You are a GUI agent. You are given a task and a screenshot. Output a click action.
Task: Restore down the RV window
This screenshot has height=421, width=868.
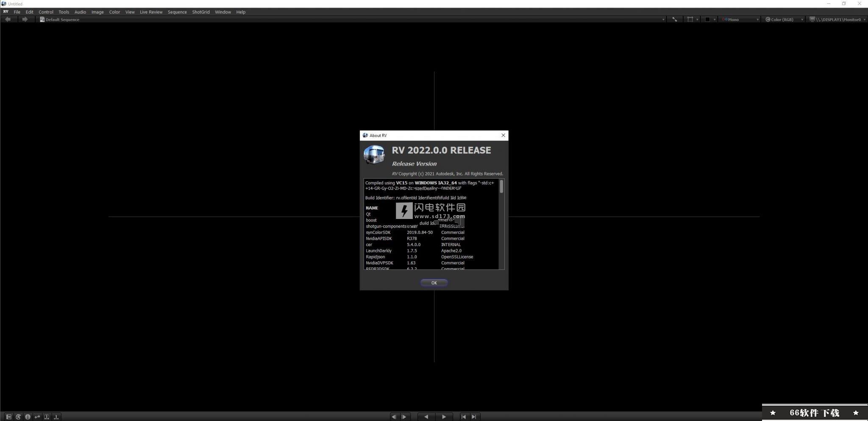click(844, 3)
